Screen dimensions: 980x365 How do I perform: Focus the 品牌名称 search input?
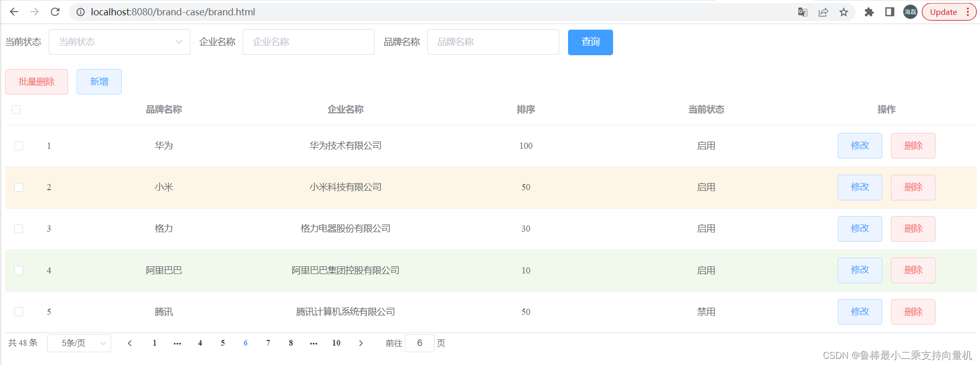tap(493, 42)
